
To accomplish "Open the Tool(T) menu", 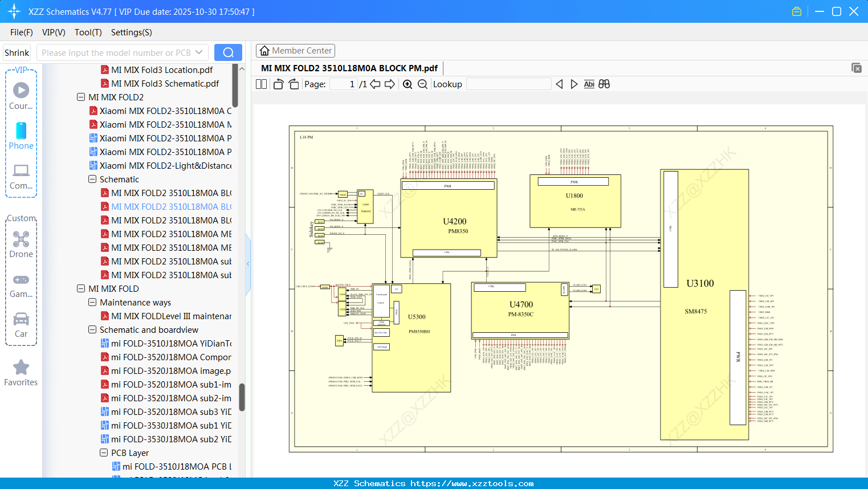I will point(88,32).
